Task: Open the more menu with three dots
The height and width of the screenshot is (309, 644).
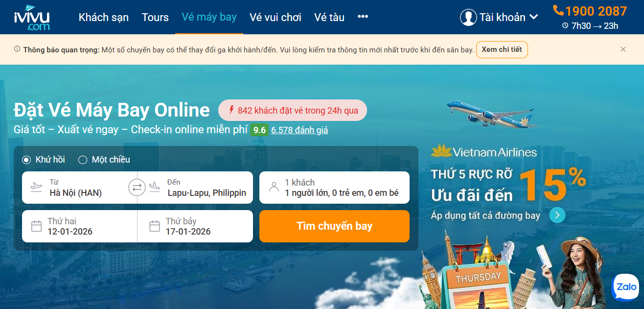Action: pyautogui.click(x=363, y=17)
